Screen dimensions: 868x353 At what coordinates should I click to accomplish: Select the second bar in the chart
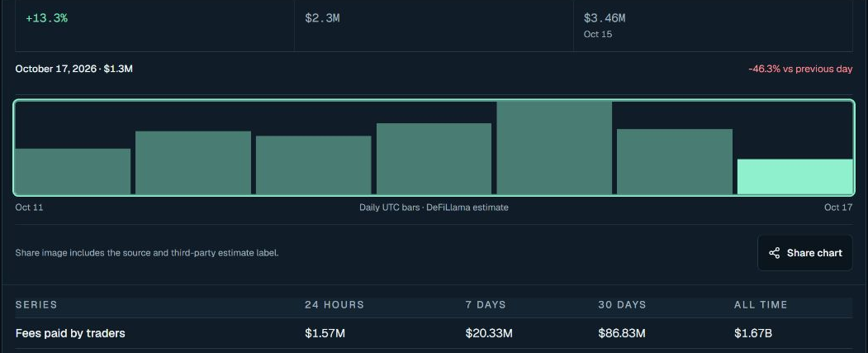(193, 163)
